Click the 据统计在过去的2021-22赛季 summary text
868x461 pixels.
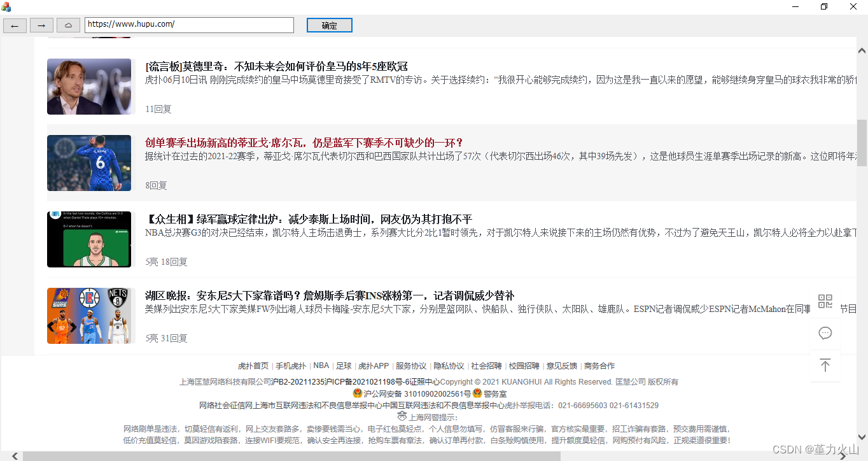coord(500,156)
